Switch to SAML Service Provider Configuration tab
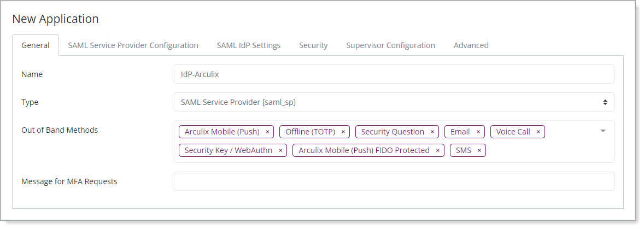The height and width of the screenshot is (229, 644). pos(133,45)
